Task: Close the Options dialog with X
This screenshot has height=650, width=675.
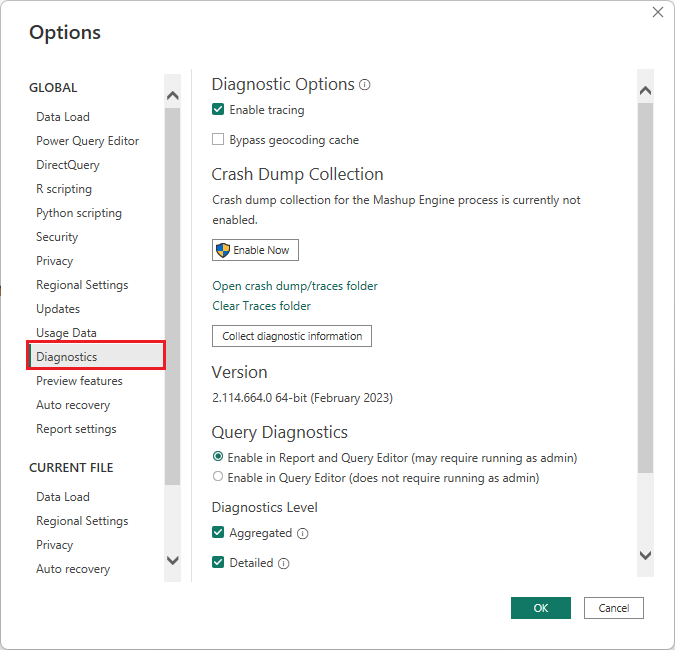Action: click(x=657, y=12)
